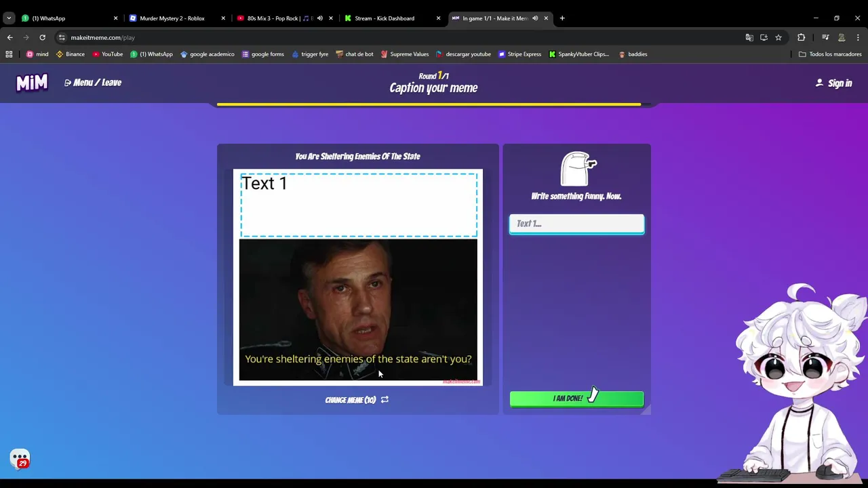This screenshot has width=868, height=488.
Task: Click the mascot icon above prompt
Action: 578,169
